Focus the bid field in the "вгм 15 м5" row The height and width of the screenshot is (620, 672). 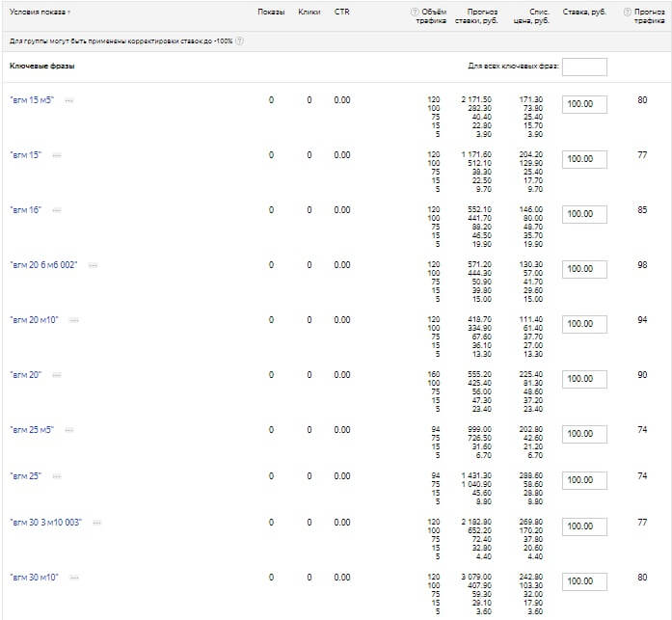point(584,104)
